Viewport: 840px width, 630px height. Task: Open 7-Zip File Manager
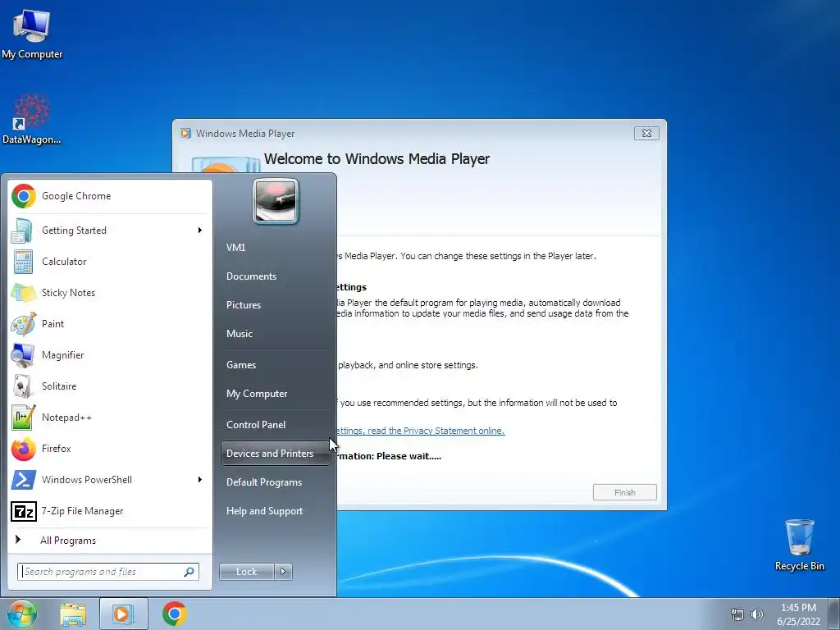tap(110, 511)
